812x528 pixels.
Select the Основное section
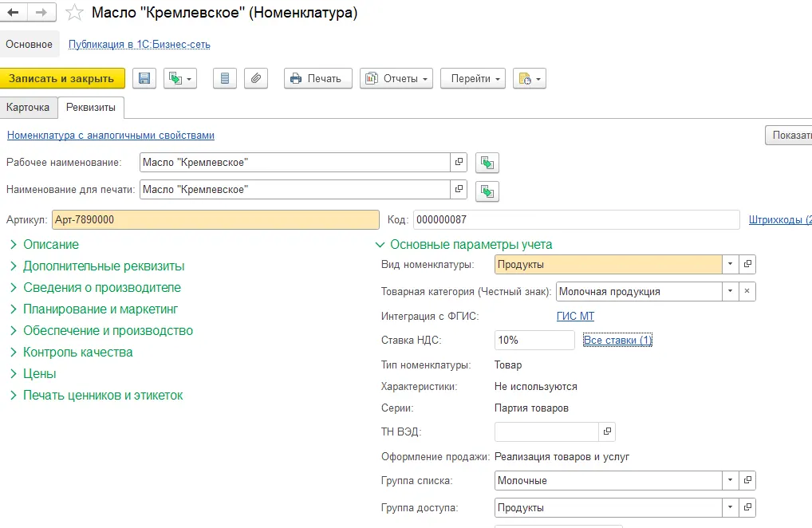point(29,45)
